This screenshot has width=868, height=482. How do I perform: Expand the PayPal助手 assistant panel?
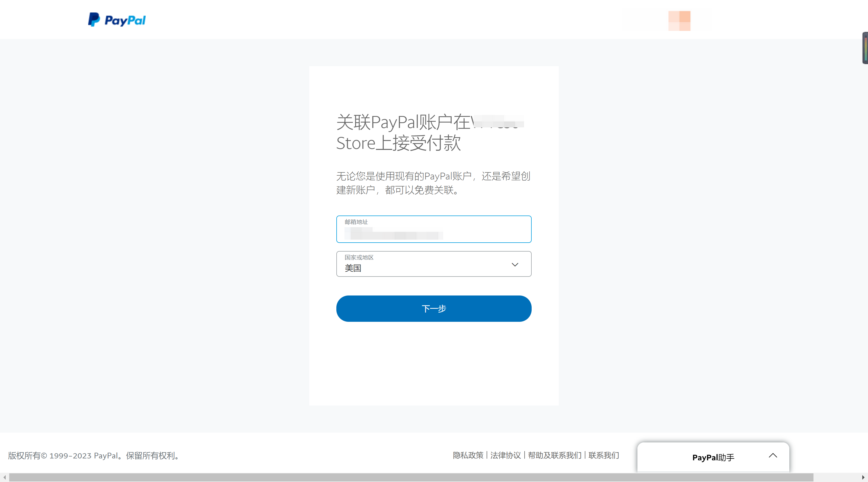pyautogui.click(x=713, y=457)
